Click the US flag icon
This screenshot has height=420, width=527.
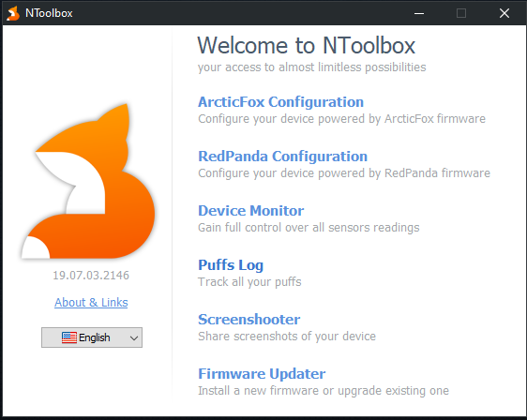(69, 337)
